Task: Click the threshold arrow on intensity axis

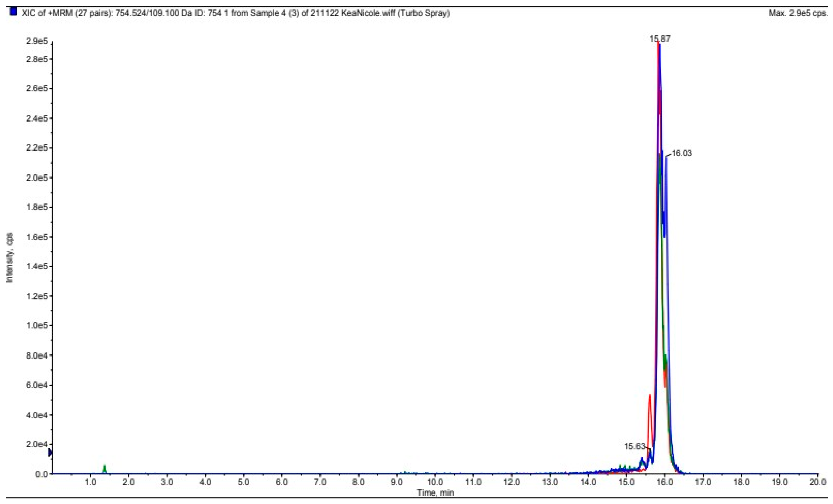Action: [x=50, y=452]
